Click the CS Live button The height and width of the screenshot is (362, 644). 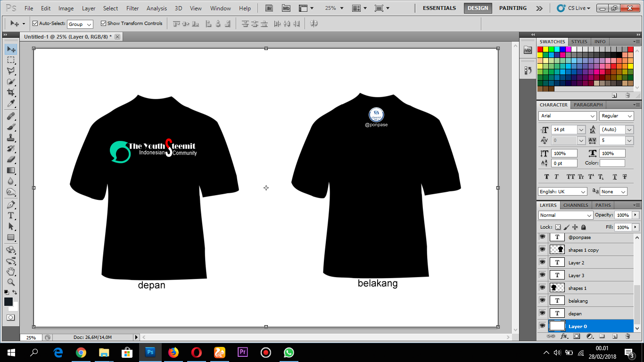[x=573, y=8]
